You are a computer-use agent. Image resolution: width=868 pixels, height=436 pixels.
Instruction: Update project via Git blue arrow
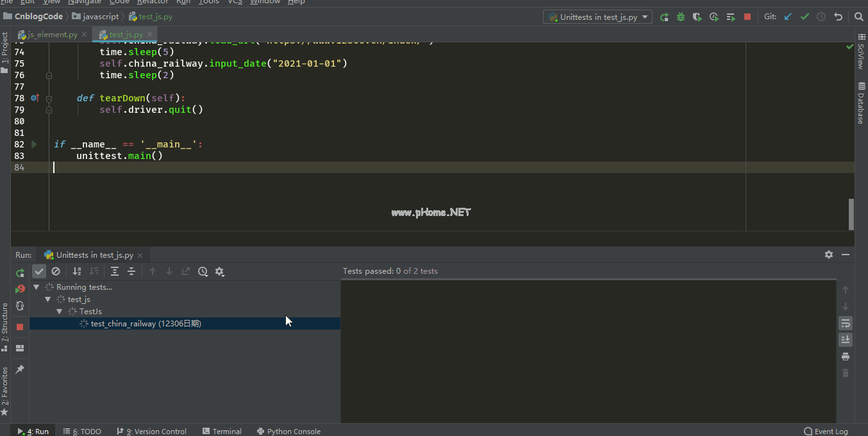788,17
